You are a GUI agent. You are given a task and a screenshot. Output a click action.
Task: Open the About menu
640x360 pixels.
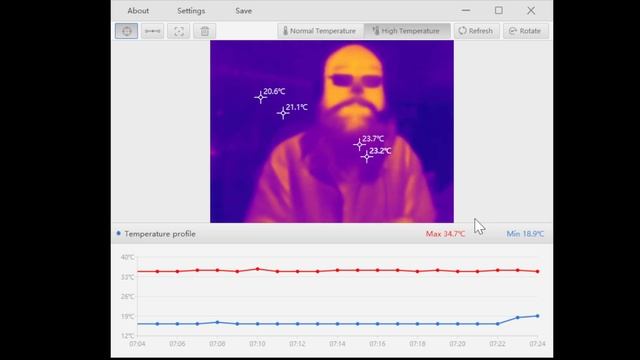[138, 11]
